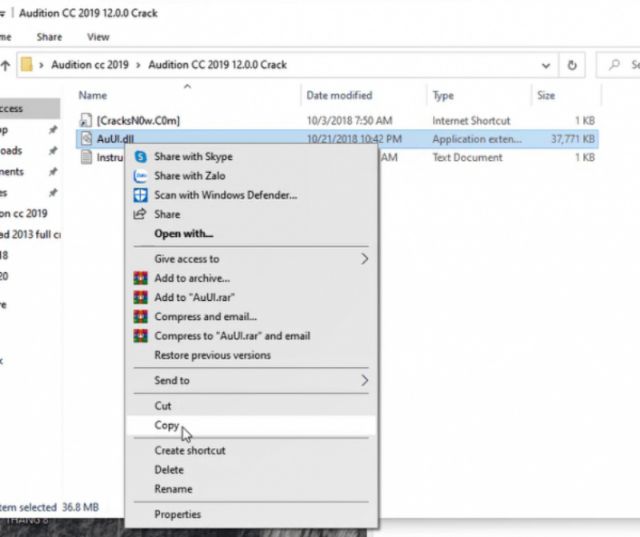The image size is (640, 537).
Task: Click the 'oads' sidebar entry
Action: pos(11,151)
